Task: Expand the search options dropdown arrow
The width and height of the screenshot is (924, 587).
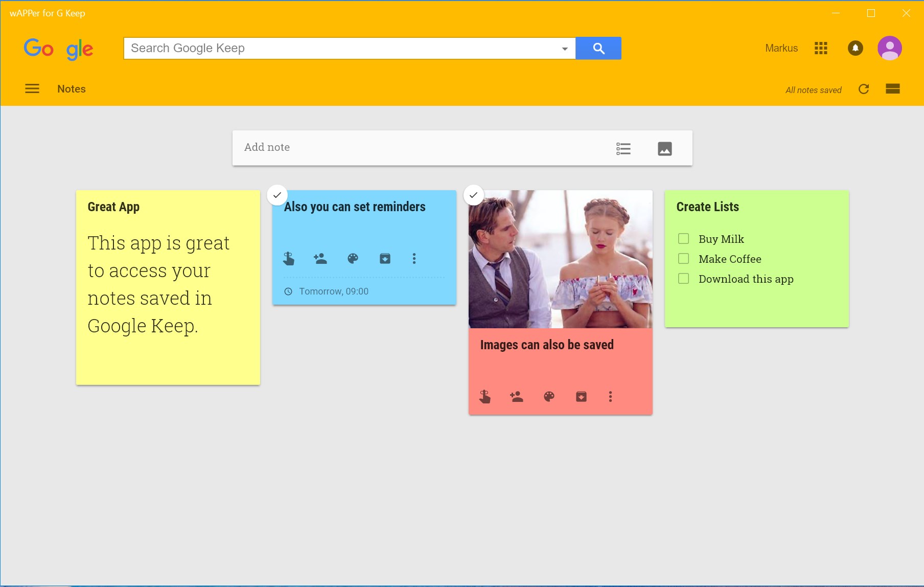Action: coord(565,49)
